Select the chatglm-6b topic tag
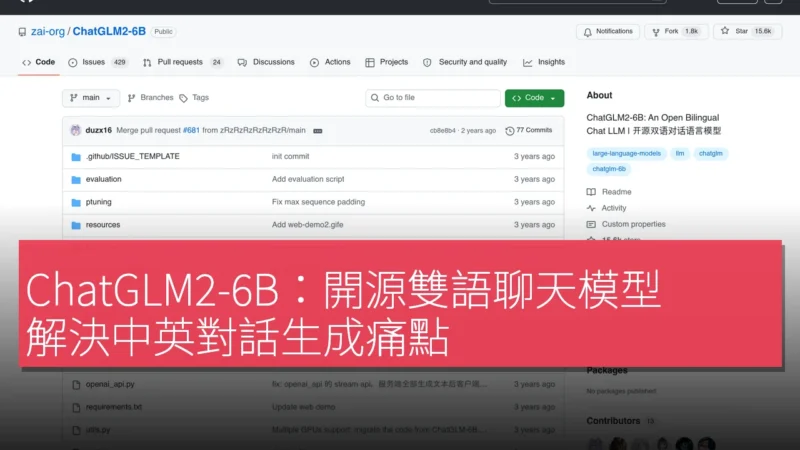Image resolution: width=800 pixels, height=450 pixels. [609, 169]
